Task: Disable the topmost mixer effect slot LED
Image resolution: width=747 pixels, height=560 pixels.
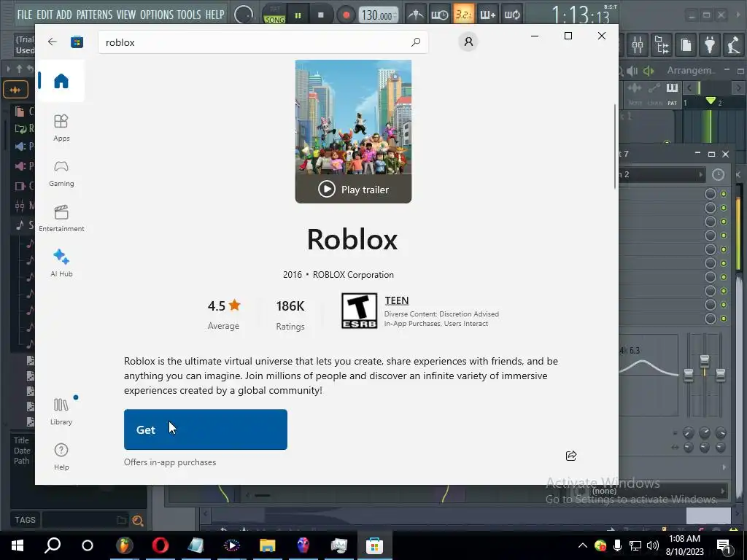Action: [x=724, y=194]
